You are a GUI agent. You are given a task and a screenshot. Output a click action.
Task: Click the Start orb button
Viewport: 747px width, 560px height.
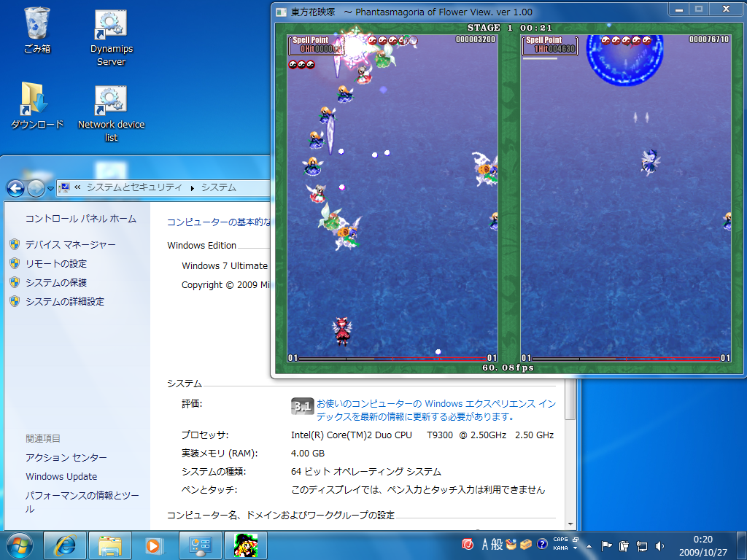tap(20, 545)
